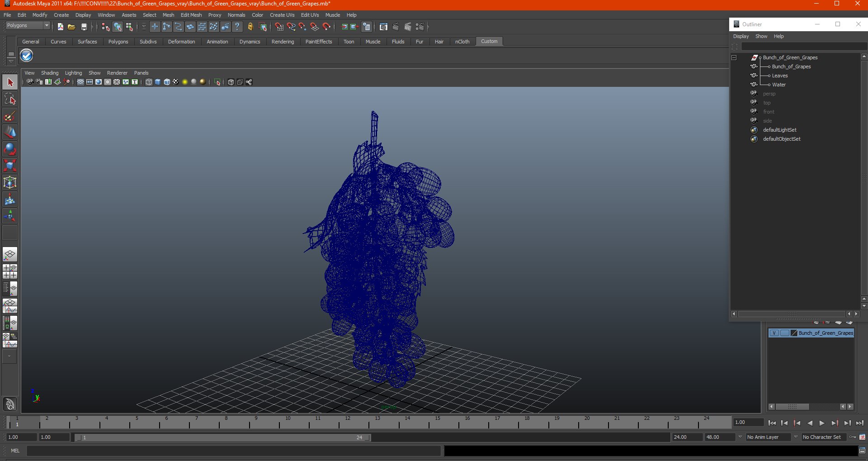This screenshot has height=461, width=868.
Task: Enable use all lights yellow sphere
Action: coord(185,82)
